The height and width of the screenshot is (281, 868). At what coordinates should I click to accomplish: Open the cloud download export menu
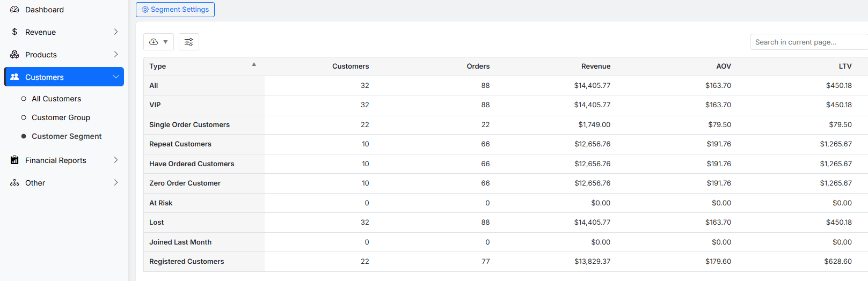tap(158, 42)
